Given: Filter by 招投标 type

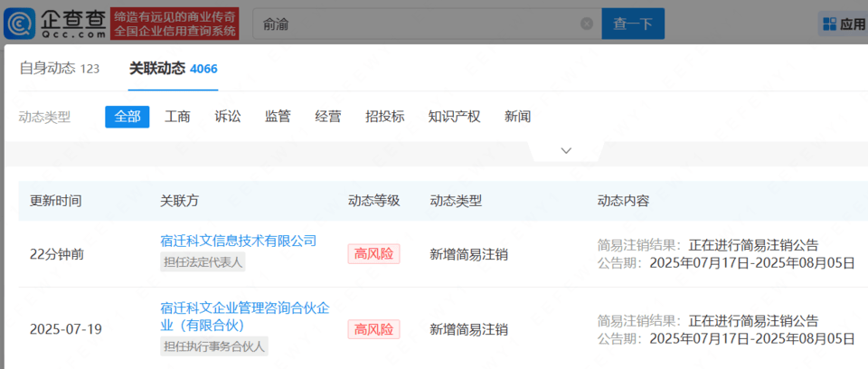Looking at the screenshot, I should [385, 117].
